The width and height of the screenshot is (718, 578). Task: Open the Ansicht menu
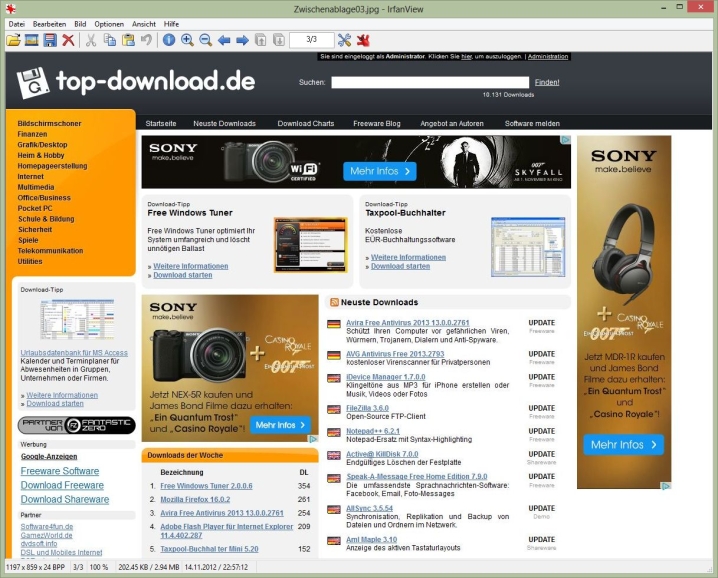[x=144, y=23]
